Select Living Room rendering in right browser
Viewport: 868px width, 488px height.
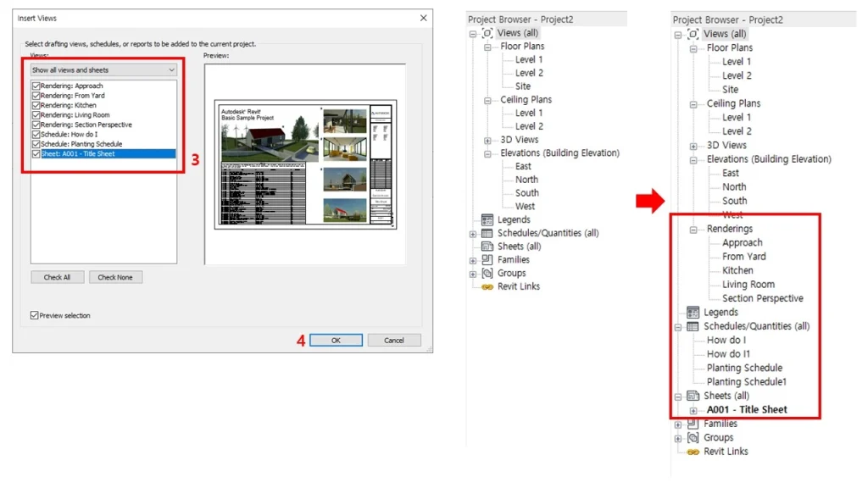(x=748, y=285)
